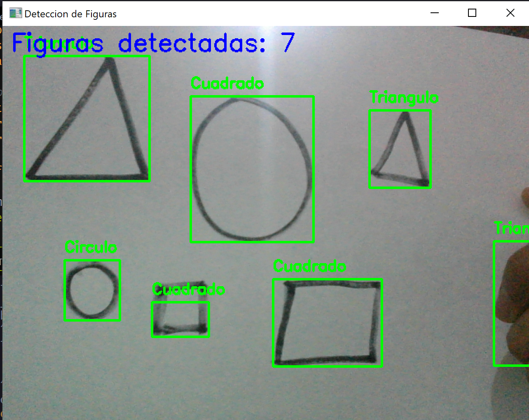Close the Deteccion de Figuras window
Viewport: 529px width, 420px height.
point(510,13)
